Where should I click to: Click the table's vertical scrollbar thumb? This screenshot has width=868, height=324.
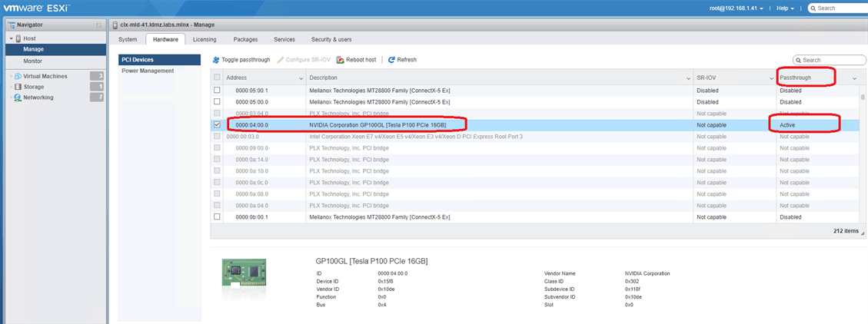[862, 98]
